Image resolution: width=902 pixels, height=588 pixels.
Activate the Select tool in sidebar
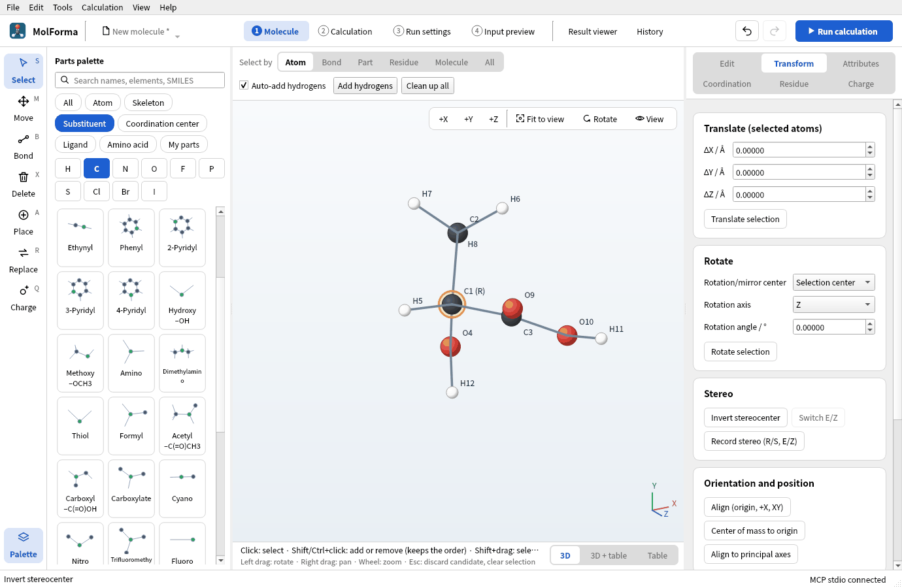[x=24, y=71]
